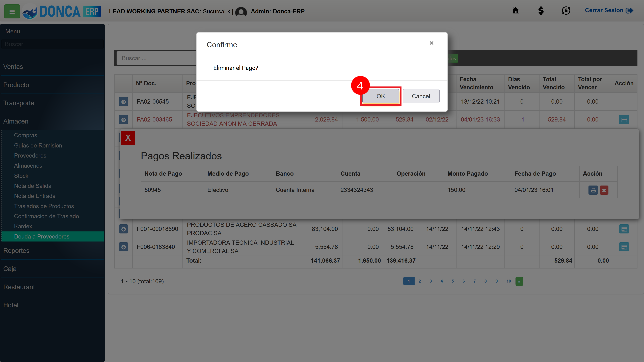Delete payment 50945 with red x icon
Viewport: 644px width, 362px height.
coord(604,190)
